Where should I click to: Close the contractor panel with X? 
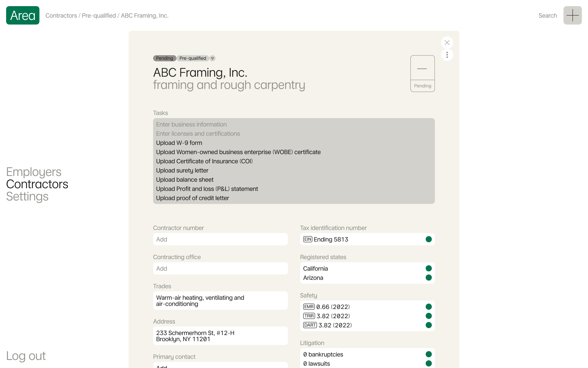pyautogui.click(x=447, y=43)
